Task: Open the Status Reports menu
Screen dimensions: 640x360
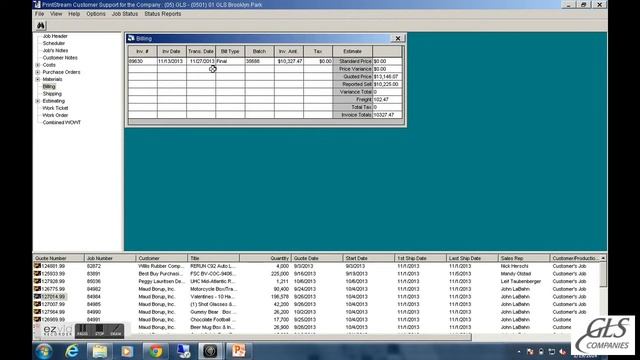Action: tap(162, 14)
